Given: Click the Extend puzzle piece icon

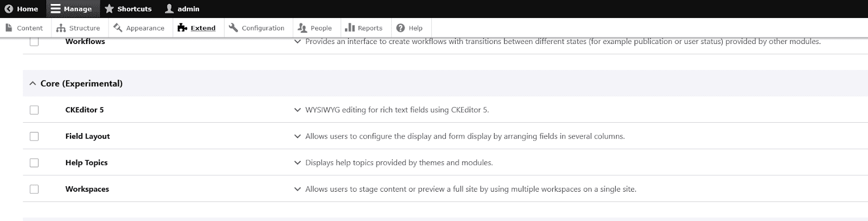Looking at the screenshot, I should pyautogui.click(x=182, y=28).
